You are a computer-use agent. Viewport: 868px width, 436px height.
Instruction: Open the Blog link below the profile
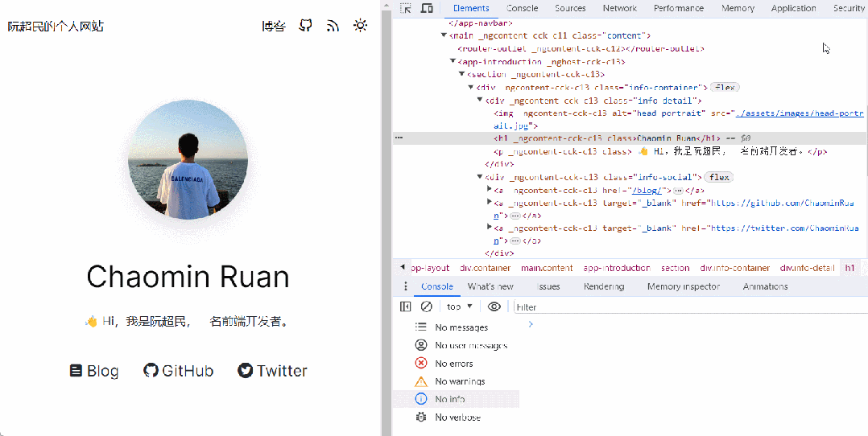94,371
